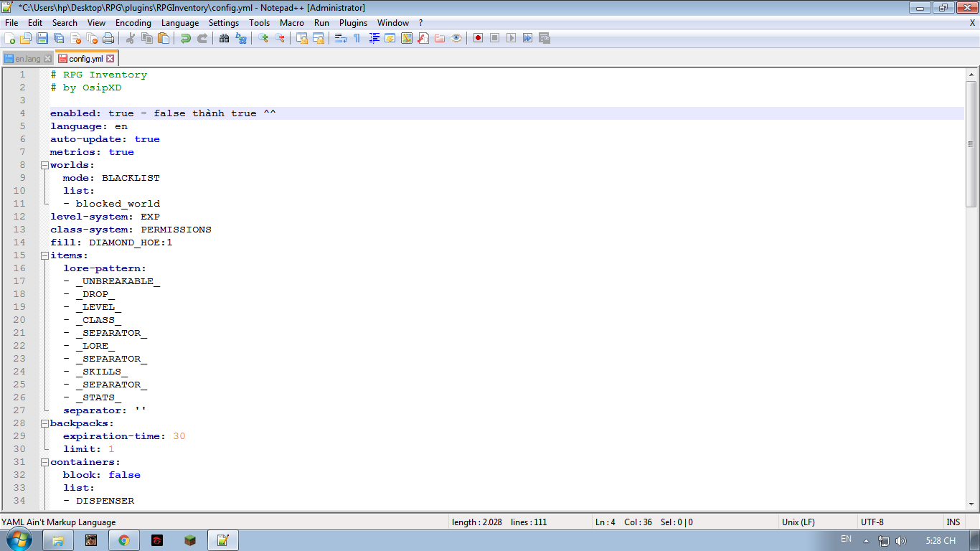The height and width of the screenshot is (551, 980).
Task: Click the Cut scissors icon
Action: point(131,38)
